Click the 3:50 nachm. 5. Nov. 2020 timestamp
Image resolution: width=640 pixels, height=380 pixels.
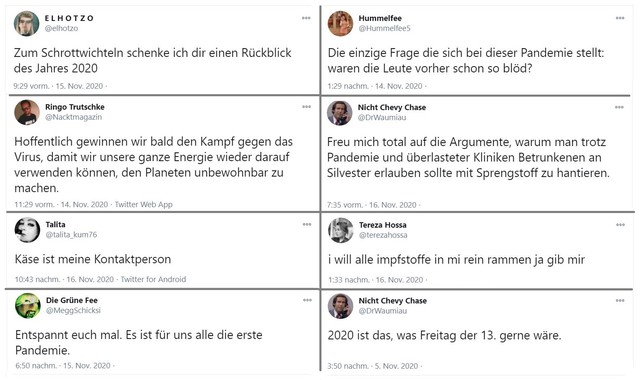tap(373, 366)
